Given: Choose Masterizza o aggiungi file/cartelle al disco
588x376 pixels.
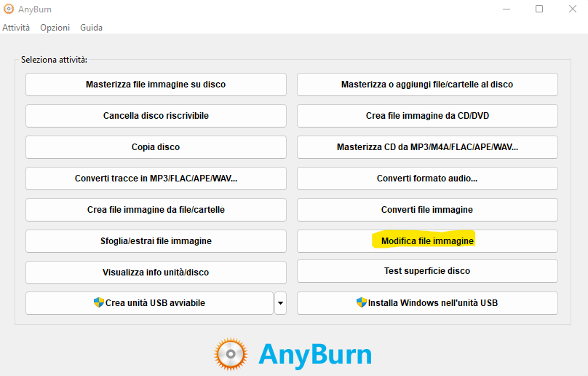Looking at the screenshot, I should point(427,85).
